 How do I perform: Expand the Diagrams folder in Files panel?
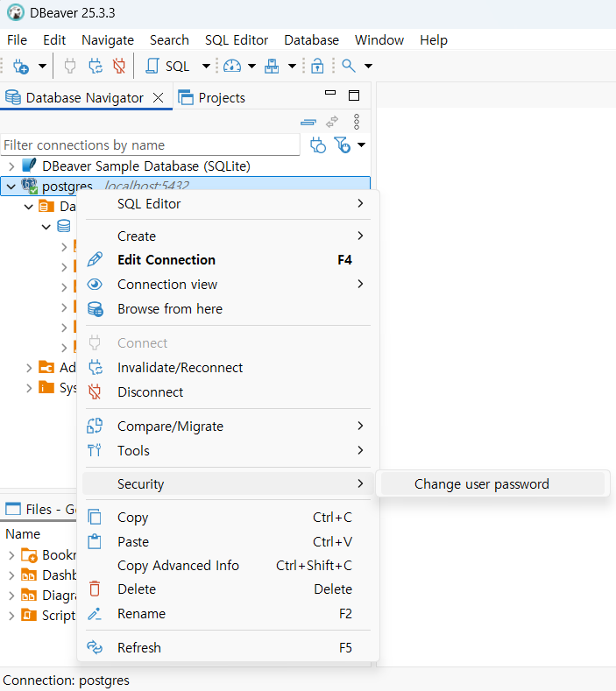pos(11,596)
